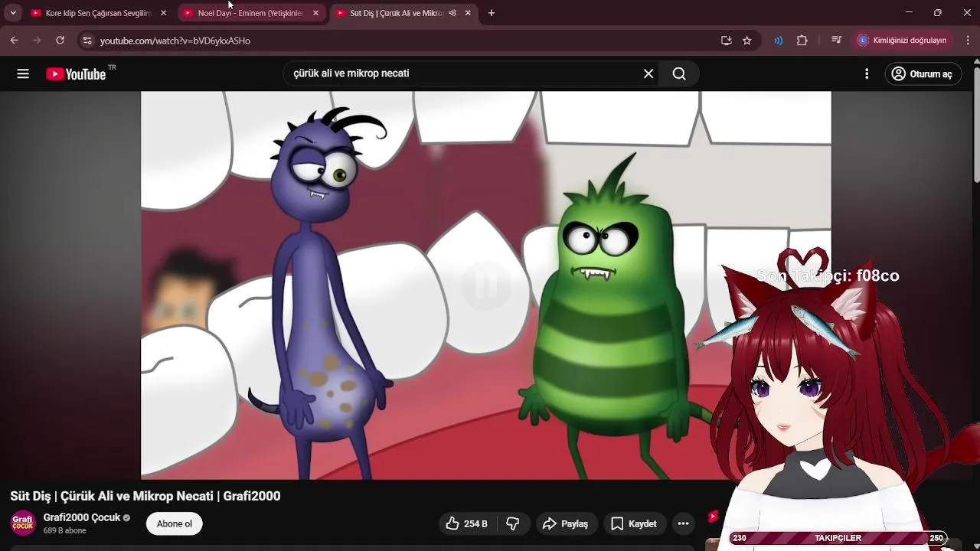This screenshot has height=551, width=980.
Task: Install the app via address bar icon
Action: click(726, 41)
